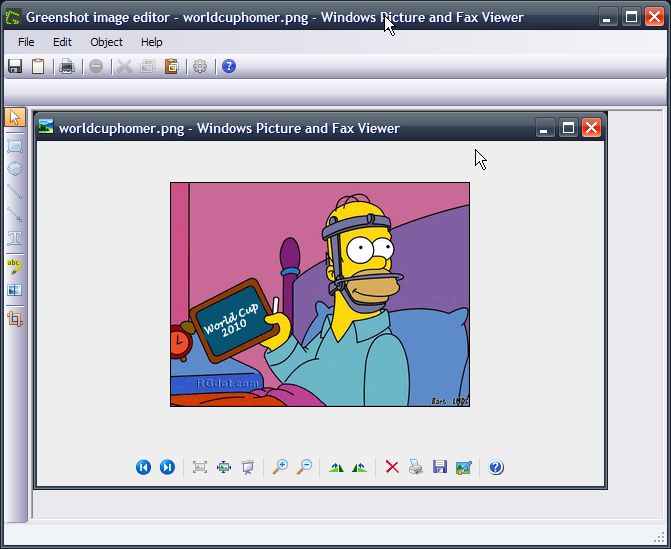Screen dimensions: 671x549
Task: Open the Help menu
Action: tap(151, 42)
